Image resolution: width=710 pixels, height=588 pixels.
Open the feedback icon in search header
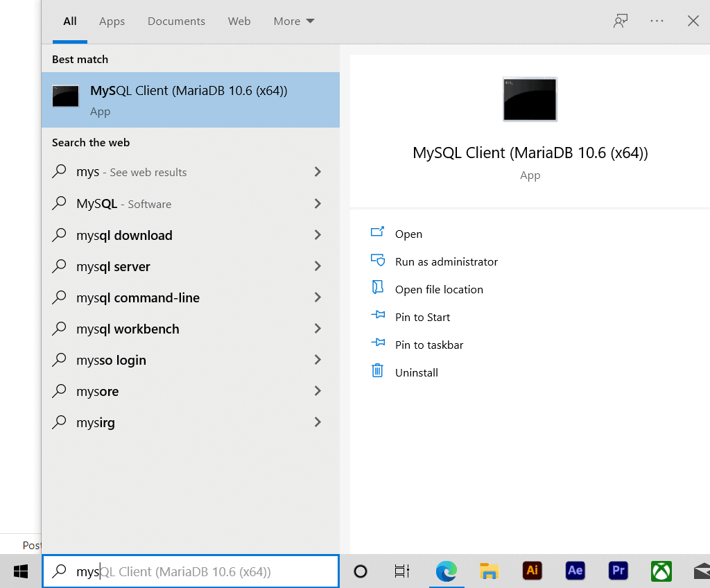(x=621, y=21)
